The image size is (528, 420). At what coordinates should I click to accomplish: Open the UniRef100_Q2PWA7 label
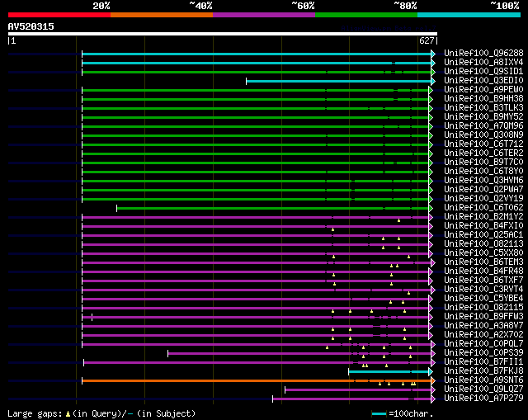(x=483, y=190)
